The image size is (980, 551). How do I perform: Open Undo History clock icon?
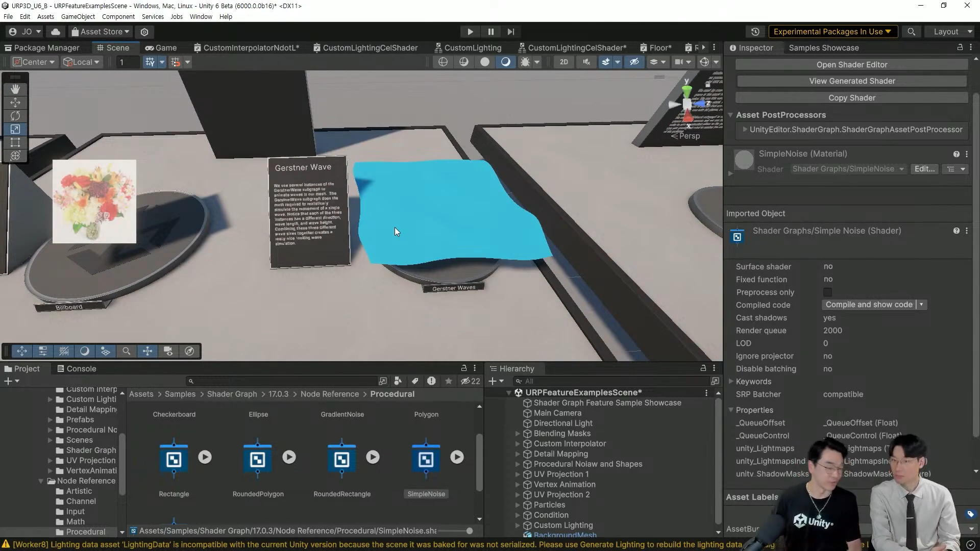coord(755,32)
